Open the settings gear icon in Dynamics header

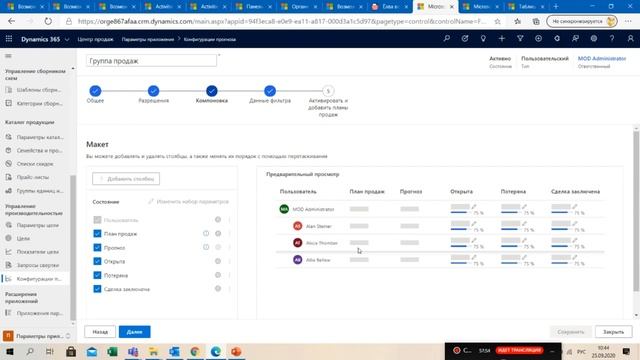pos(593,38)
